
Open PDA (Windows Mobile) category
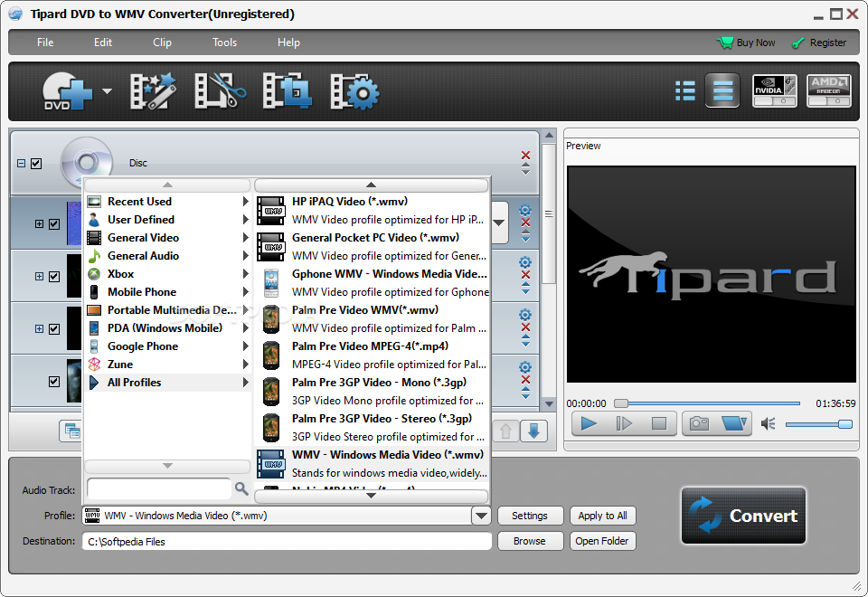[168, 328]
